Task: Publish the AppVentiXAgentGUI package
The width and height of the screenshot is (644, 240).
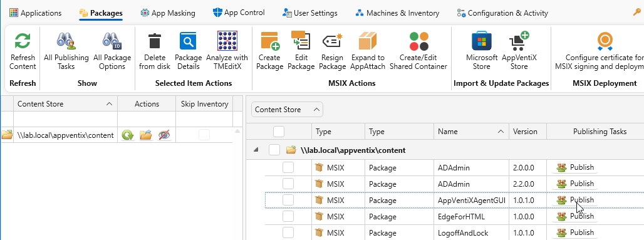Action: (x=575, y=200)
